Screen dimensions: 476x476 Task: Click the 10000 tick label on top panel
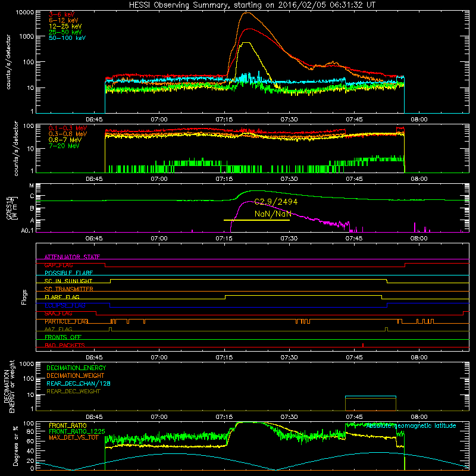click(x=25, y=12)
